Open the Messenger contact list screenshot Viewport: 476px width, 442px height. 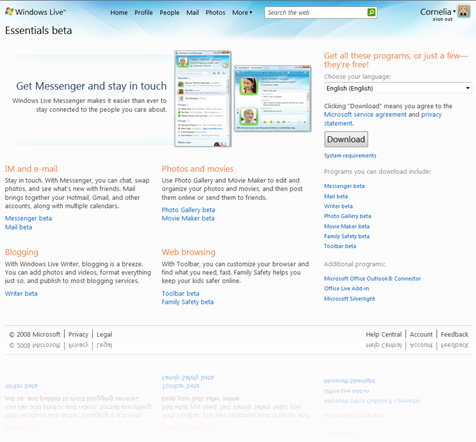[x=203, y=99]
